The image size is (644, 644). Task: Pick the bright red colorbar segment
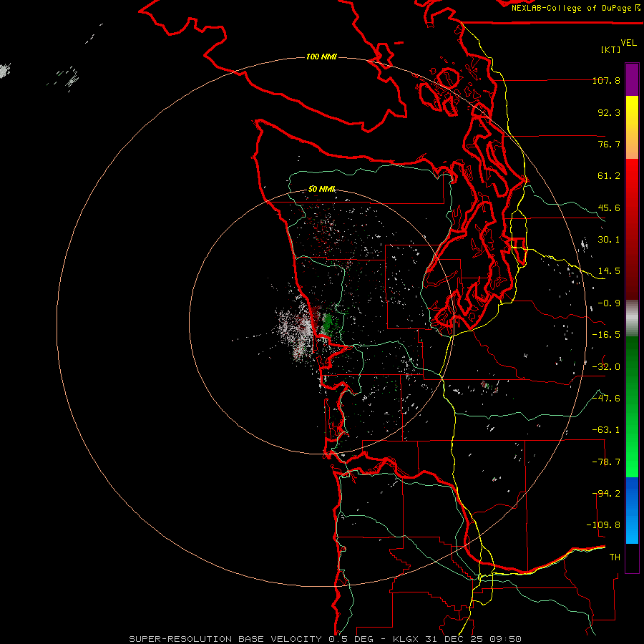coord(632,177)
